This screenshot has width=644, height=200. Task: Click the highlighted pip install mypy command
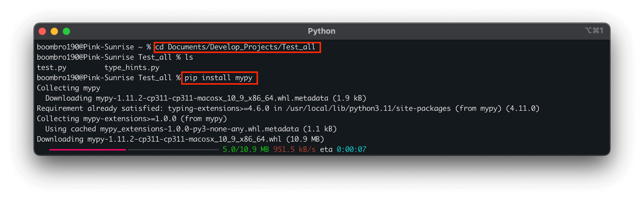pos(219,78)
